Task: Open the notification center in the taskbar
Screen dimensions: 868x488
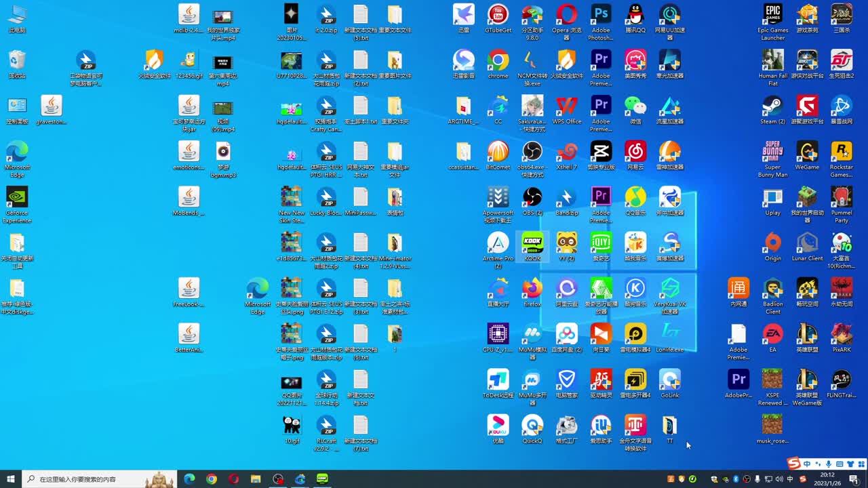Action: [854, 479]
